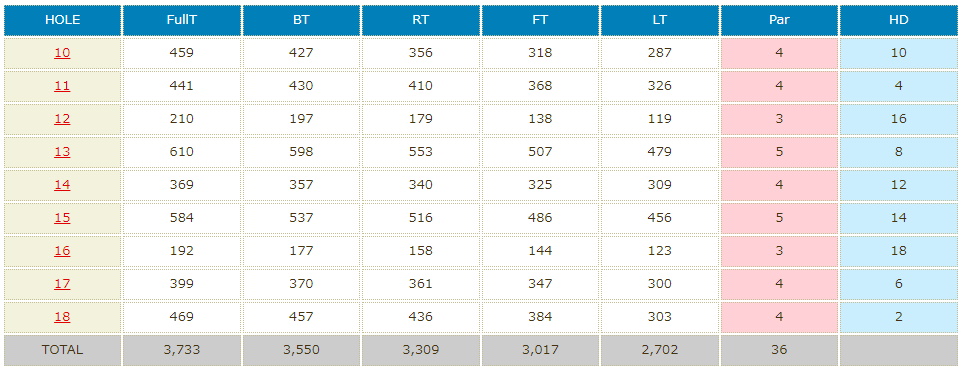This screenshot has width=962, height=372.
Task: Open hole 11 link
Action: [x=62, y=86]
